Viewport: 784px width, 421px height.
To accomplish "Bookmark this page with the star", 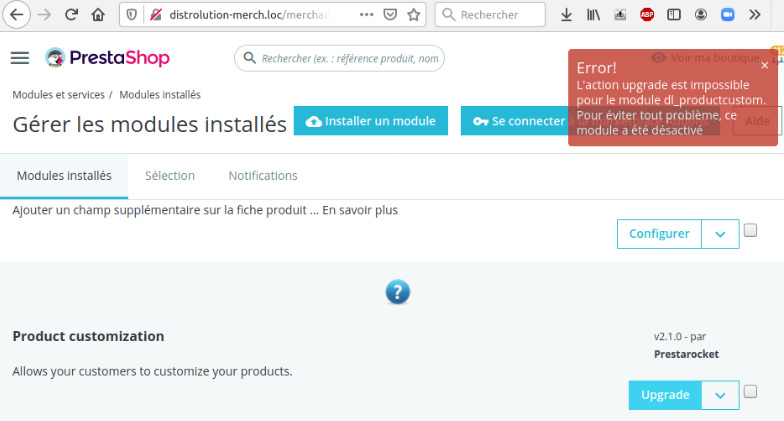I will 414,15.
